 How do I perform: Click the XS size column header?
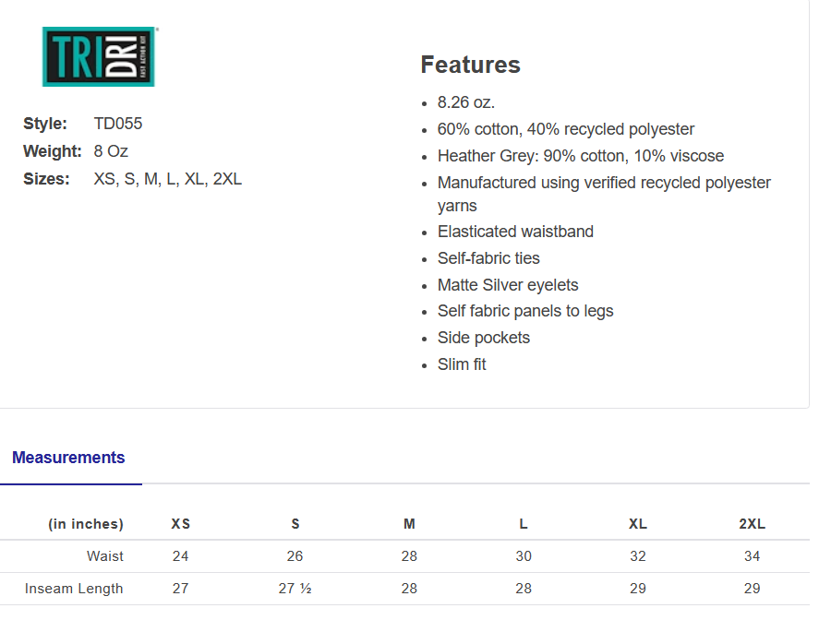pos(181,524)
